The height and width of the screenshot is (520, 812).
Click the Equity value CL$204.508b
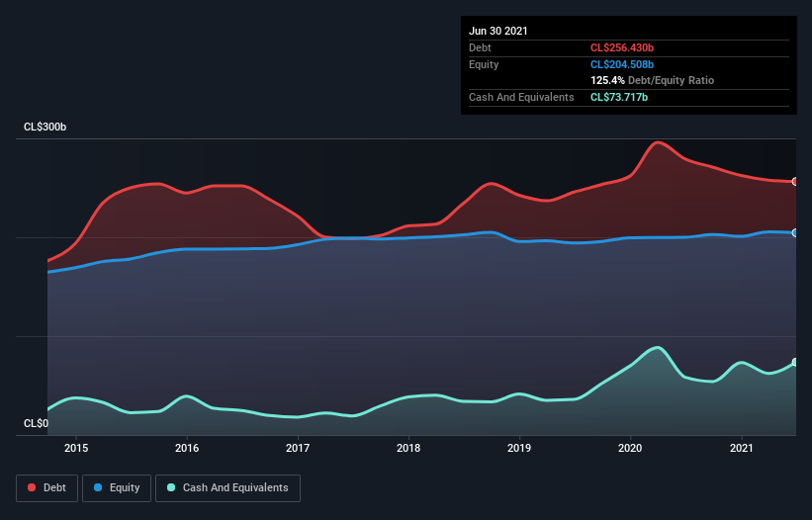622,64
